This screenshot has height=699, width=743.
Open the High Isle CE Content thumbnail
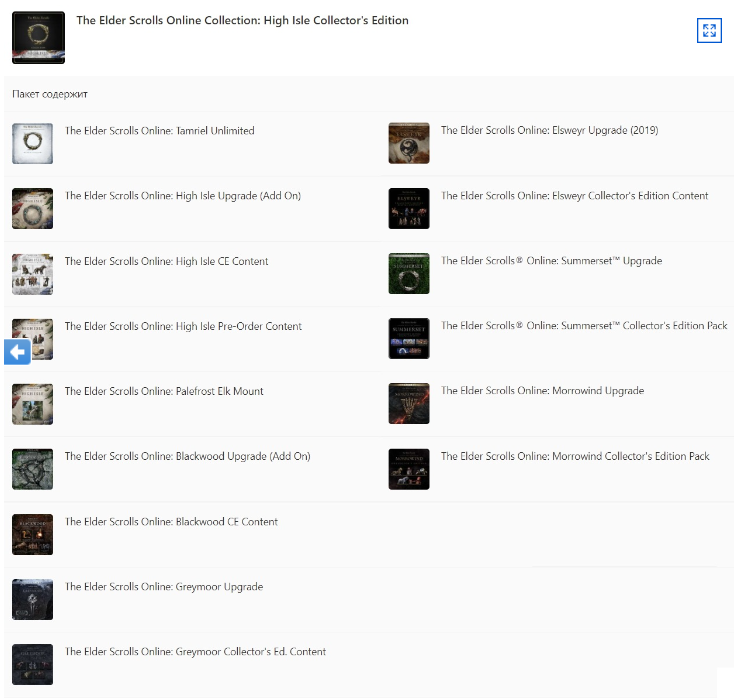pyautogui.click(x=32, y=274)
